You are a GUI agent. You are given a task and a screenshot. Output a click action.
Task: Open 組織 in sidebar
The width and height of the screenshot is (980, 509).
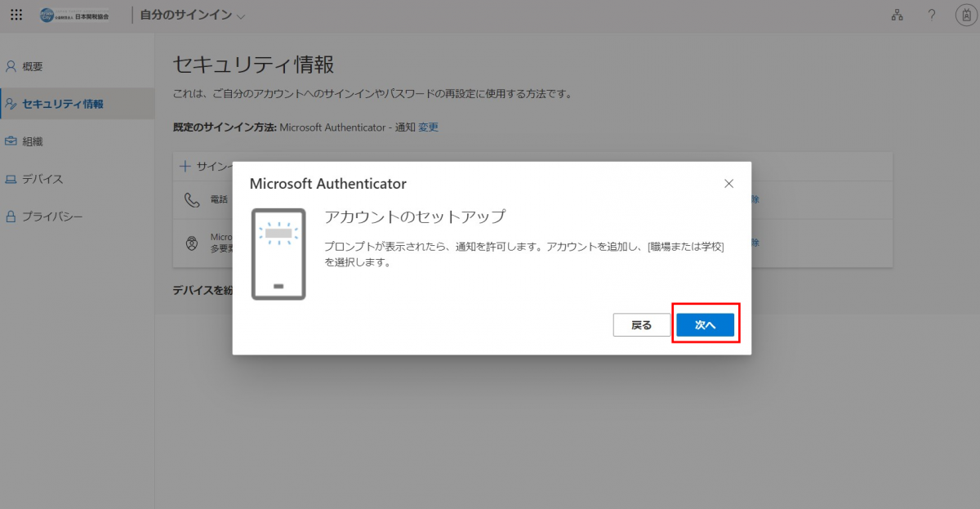(x=78, y=141)
